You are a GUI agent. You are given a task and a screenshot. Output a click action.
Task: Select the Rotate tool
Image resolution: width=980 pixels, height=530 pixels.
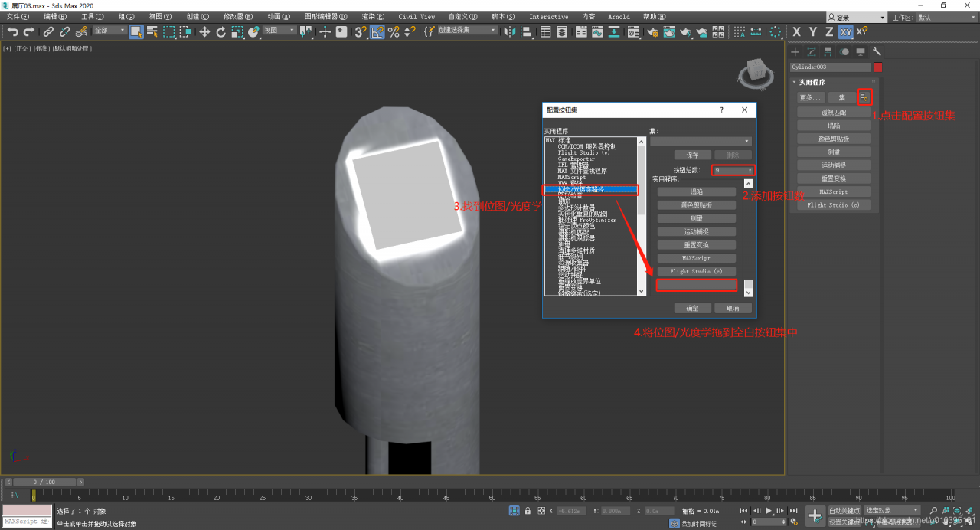point(220,31)
